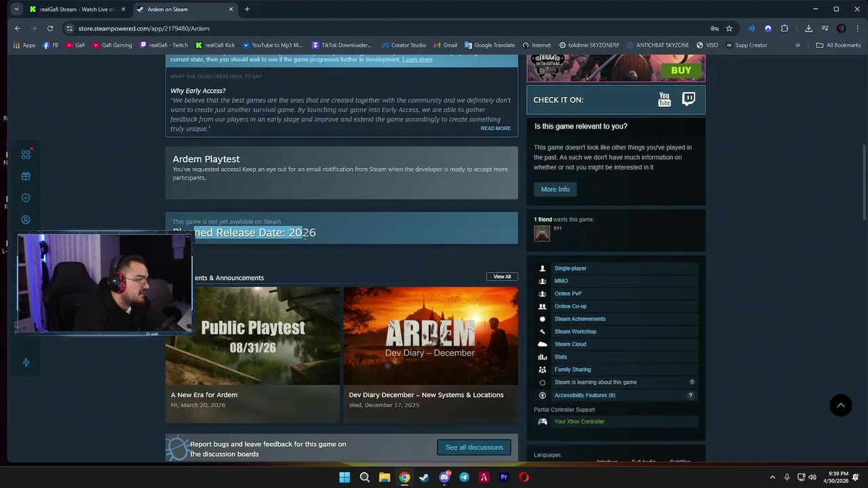Open a new browser tab

[x=247, y=9]
